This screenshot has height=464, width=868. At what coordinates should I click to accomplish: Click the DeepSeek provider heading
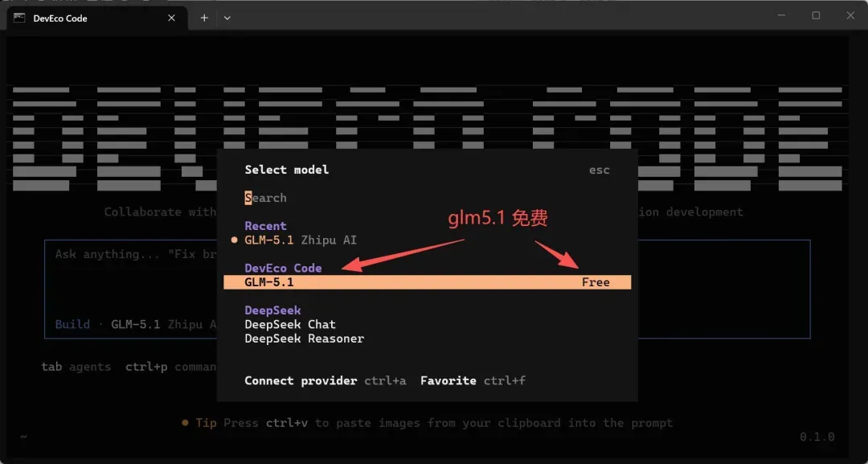(273, 310)
